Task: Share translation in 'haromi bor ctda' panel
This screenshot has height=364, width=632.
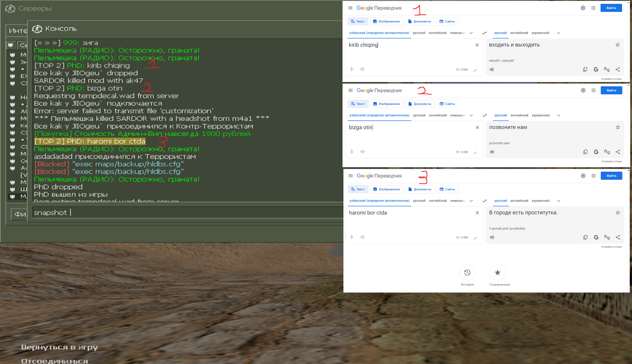Action: pyautogui.click(x=618, y=237)
